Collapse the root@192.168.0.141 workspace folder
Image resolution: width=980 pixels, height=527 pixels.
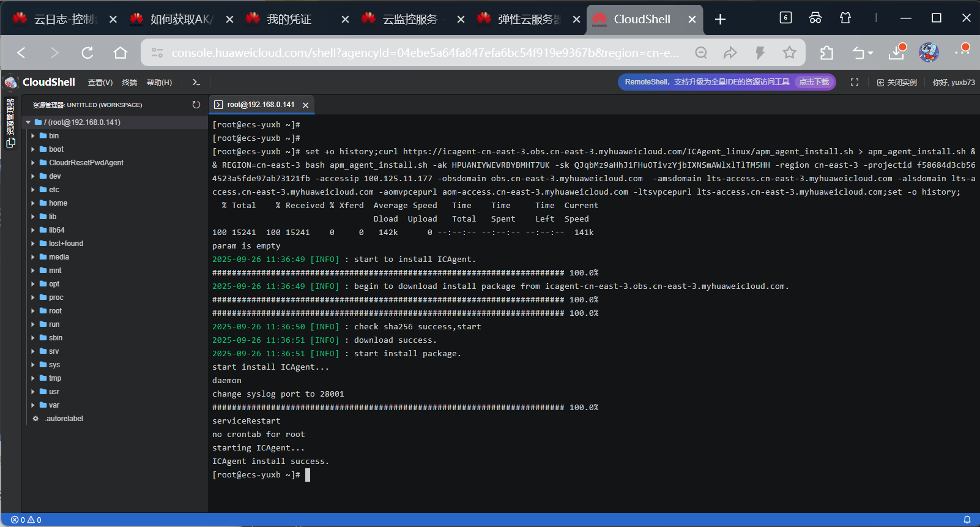click(28, 122)
